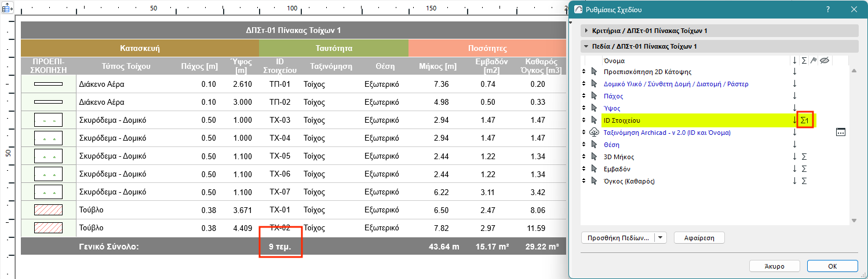The height and width of the screenshot is (279, 868).
Task: Click the 2D preview thumbnail of ΤΧ-01 row
Action: [x=49, y=210]
